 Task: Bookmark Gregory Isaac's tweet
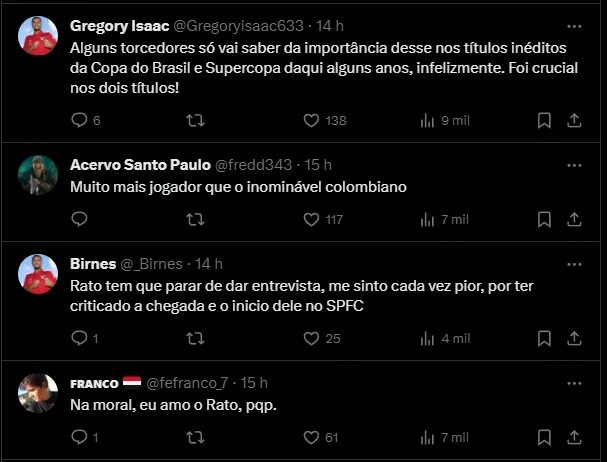(x=544, y=120)
